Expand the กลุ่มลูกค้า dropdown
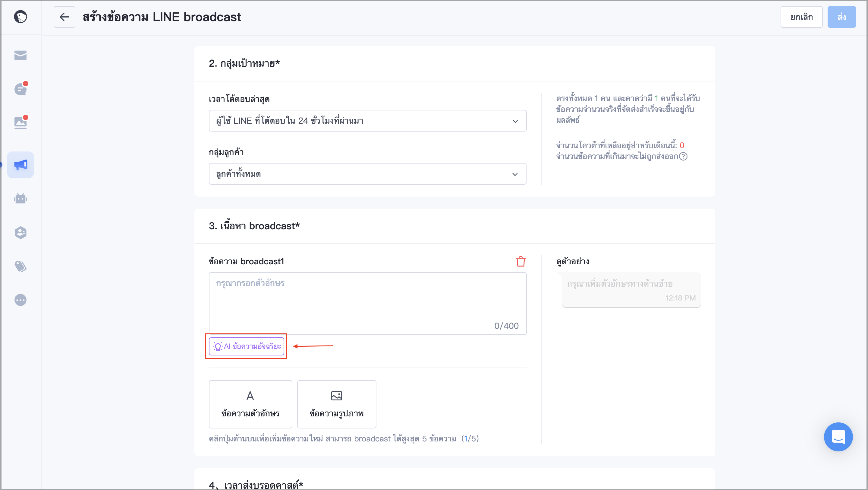The image size is (868, 490). point(367,174)
